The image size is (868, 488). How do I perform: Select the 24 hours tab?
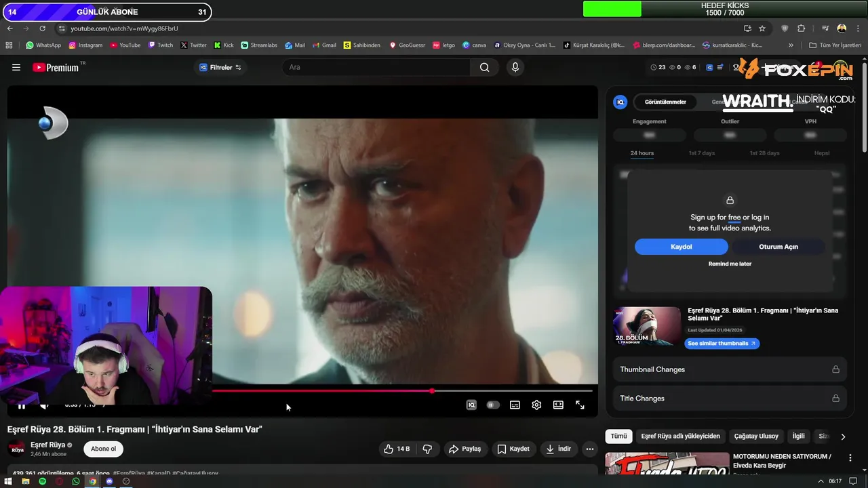(x=642, y=153)
